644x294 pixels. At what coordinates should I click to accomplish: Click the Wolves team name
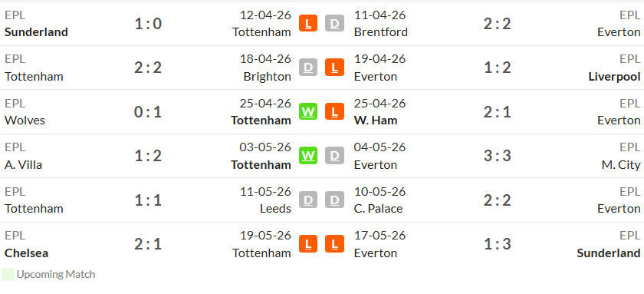pyautogui.click(x=25, y=120)
